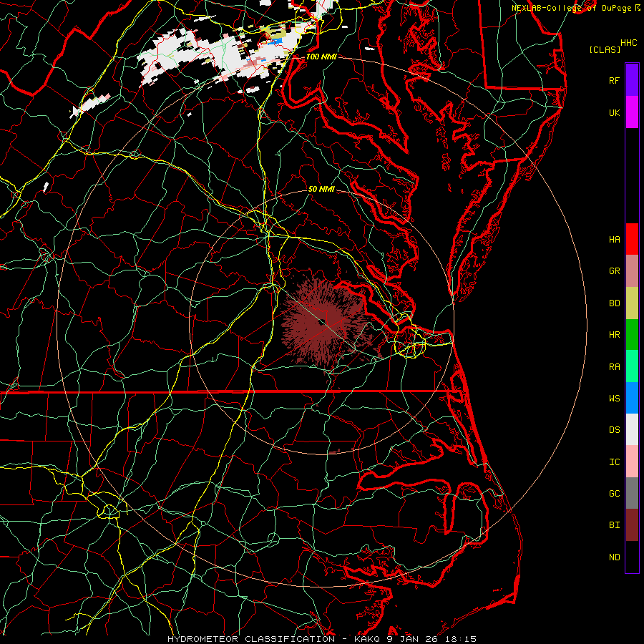Viewport: 644px width, 644px height.
Task: Click the BI dark red legend swatch
Action: [x=632, y=525]
